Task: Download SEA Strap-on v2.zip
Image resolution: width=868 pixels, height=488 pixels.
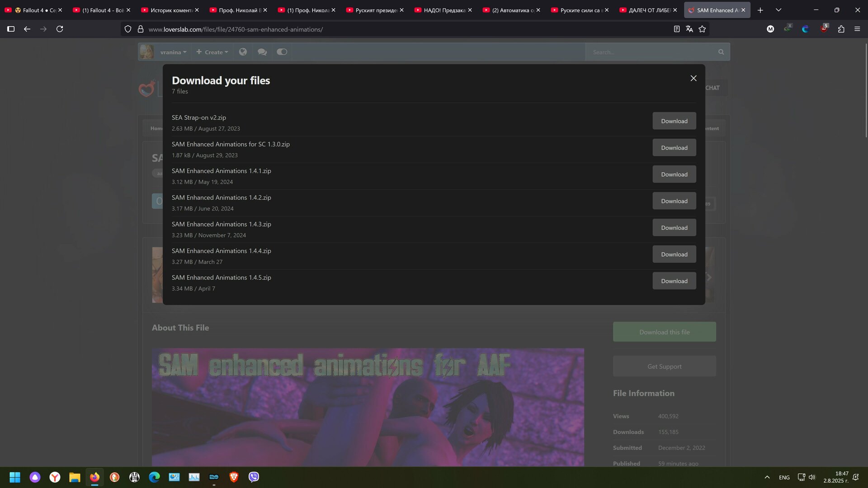Action: point(674,121)
